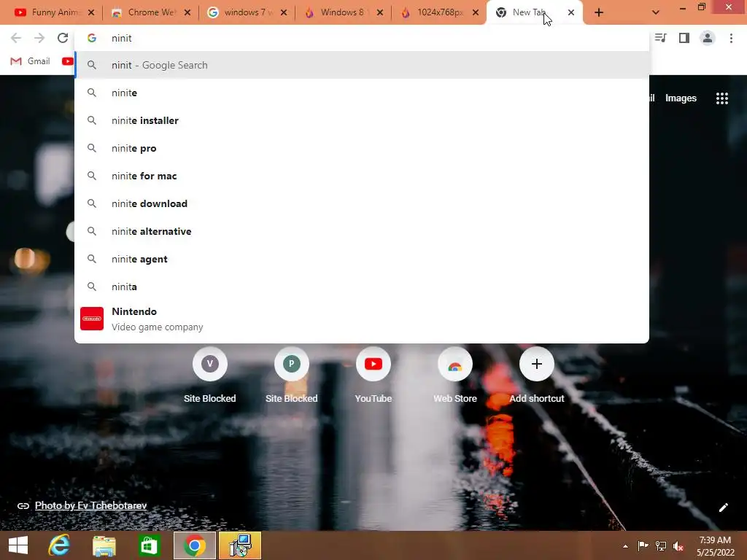Choose the 'ninit - Google Search' suggestion
The height and width of the screenshot is (560, 747).
click(x=362, y=65)
